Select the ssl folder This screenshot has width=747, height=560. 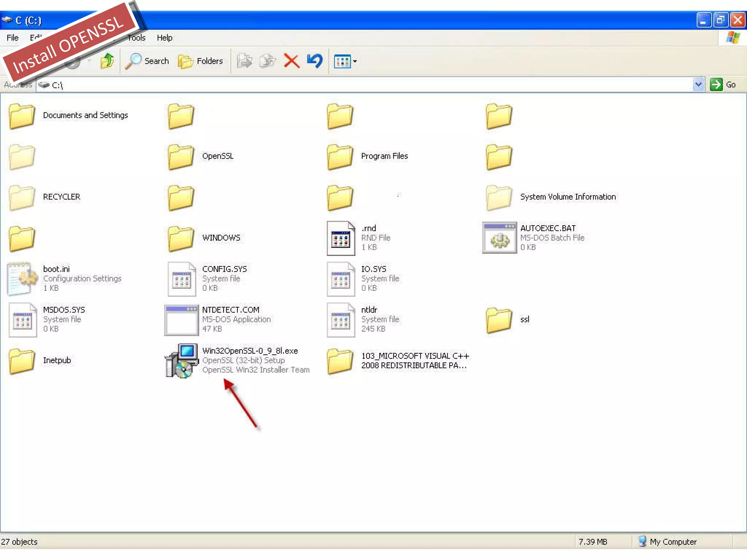(x=499, y=320)
